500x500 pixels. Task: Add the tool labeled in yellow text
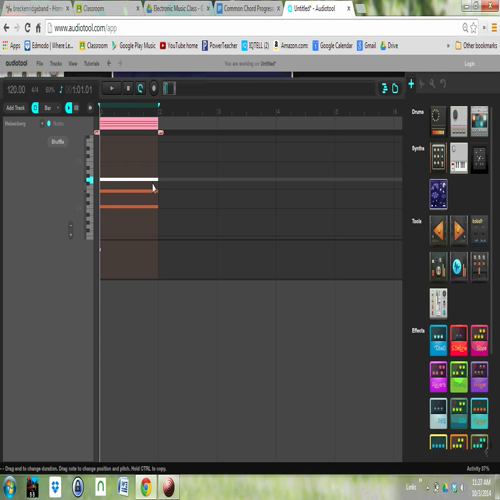coord(479,231)
